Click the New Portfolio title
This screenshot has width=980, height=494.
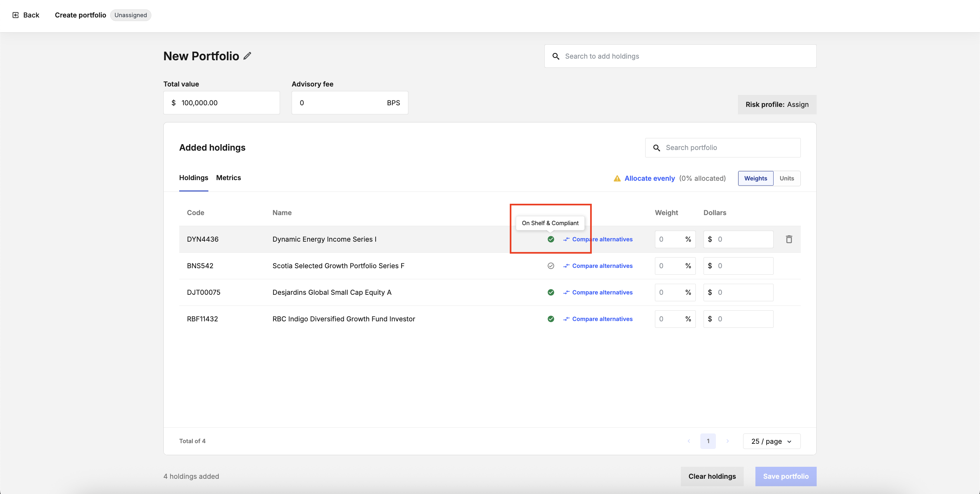[201, 56]
